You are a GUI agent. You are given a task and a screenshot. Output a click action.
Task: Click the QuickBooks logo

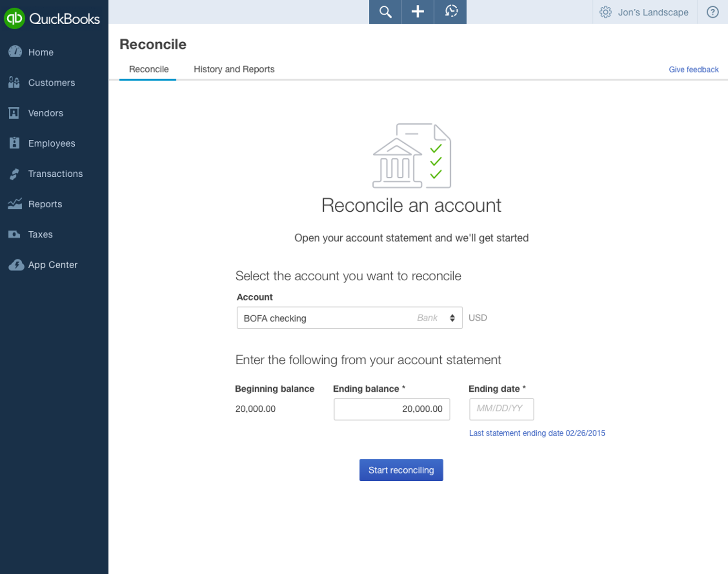coord(52,18)
